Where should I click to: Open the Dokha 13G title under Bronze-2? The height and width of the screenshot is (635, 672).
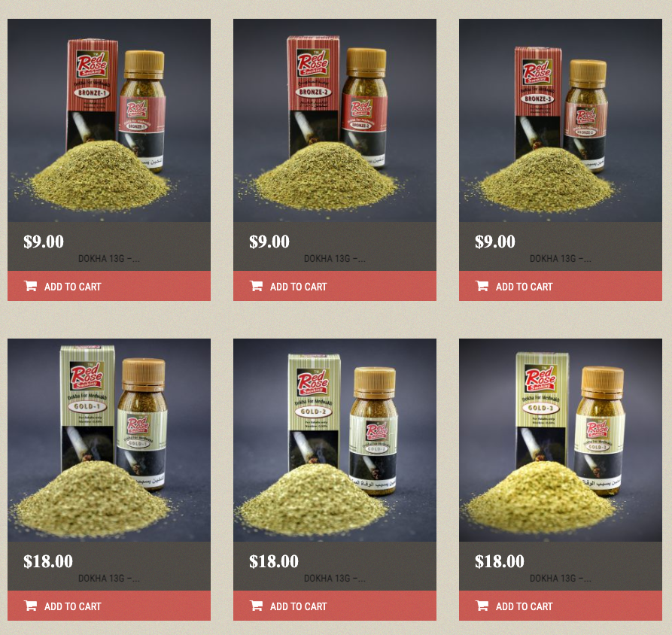coord(335,258)
